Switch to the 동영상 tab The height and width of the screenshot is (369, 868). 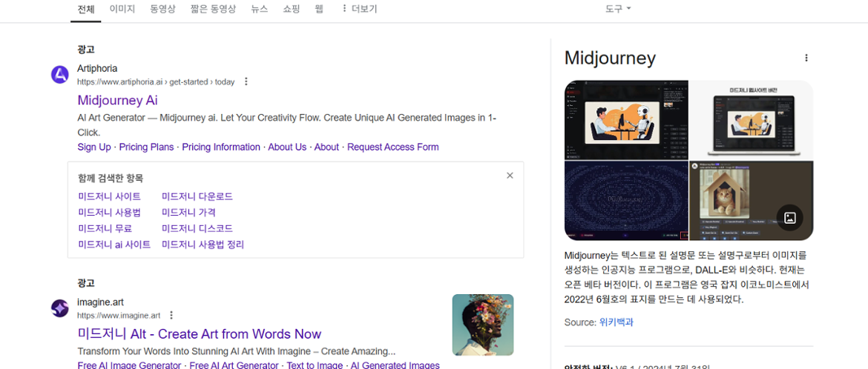(x=162, y=9)
